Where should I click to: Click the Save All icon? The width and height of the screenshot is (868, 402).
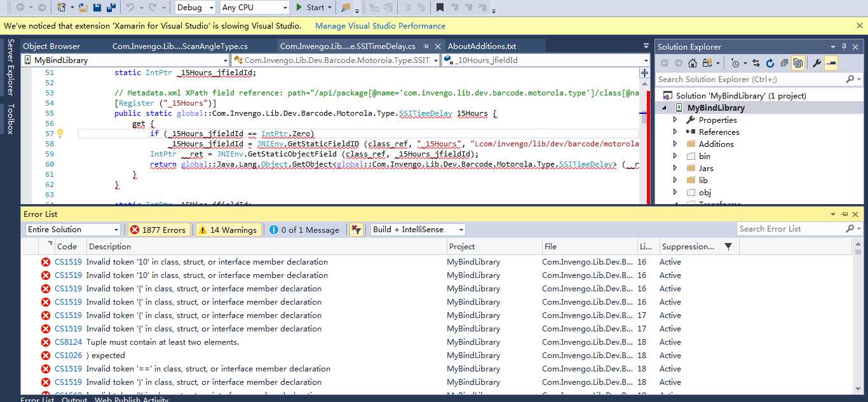pyautogui.click(x=111, y=8)
